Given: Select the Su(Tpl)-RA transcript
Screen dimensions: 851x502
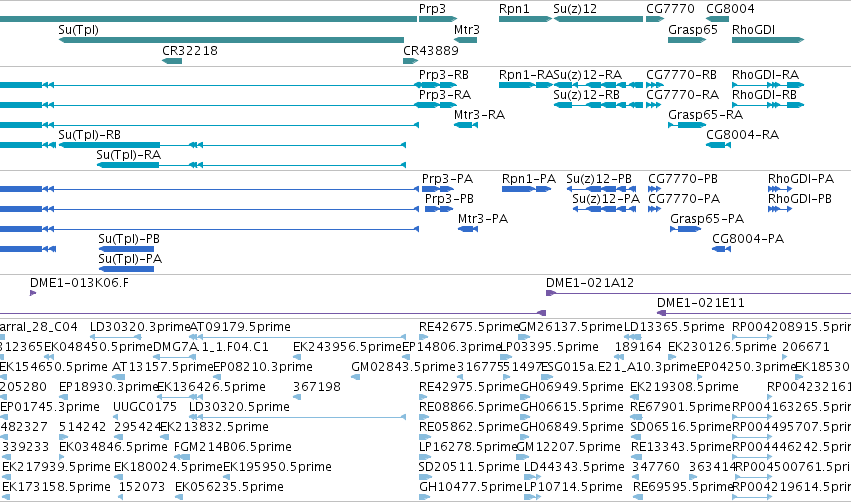Looking at the screenshot, I should (x=251, y=165).
